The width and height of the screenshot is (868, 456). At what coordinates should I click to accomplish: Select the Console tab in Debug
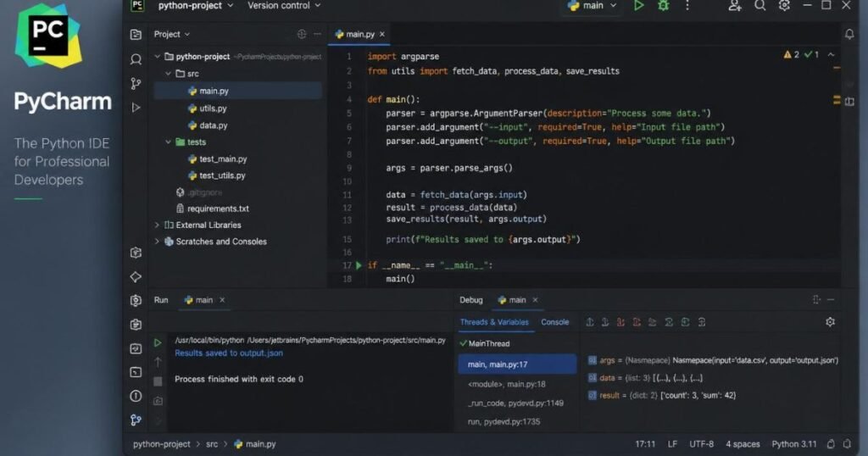tap(554, 322)
